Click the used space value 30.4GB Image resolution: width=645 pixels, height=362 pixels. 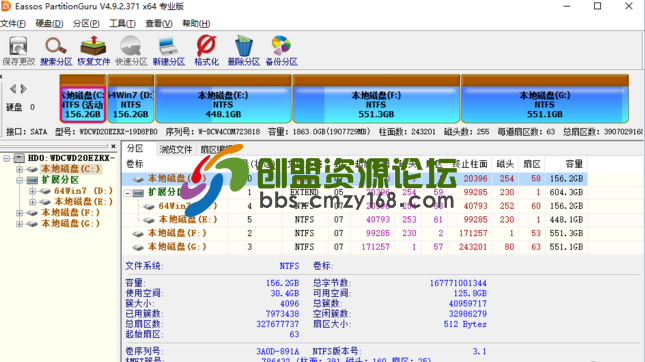point(284,293)
